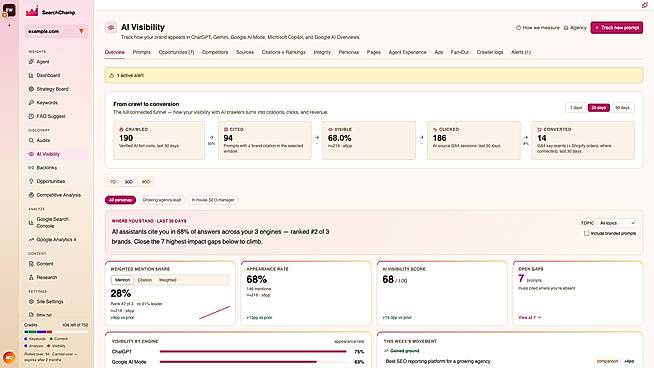The image size is (654, 368).
Task: Select the Weighted share mode
Action: [168, 280]
